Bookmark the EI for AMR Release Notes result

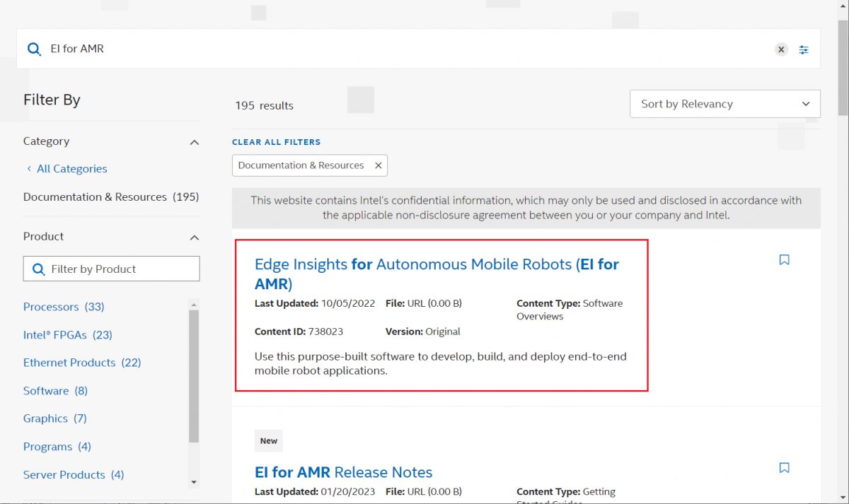pos(784,468)
